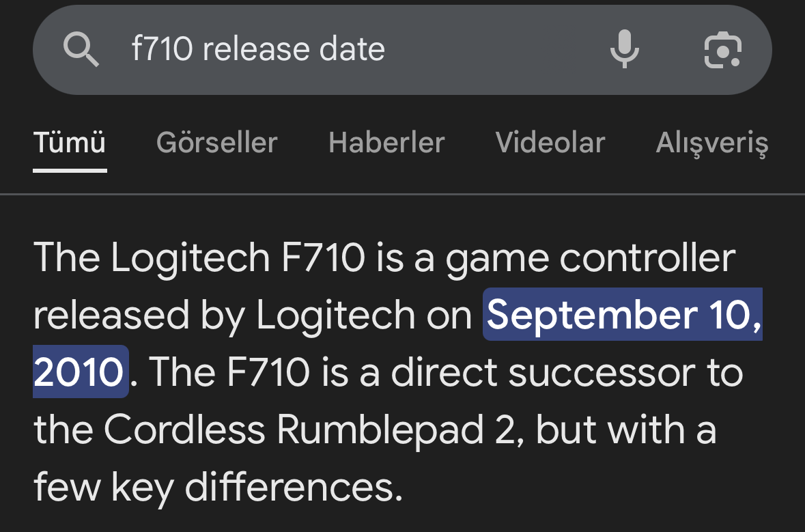Go to the Alışveriş tab

[712, 143]
